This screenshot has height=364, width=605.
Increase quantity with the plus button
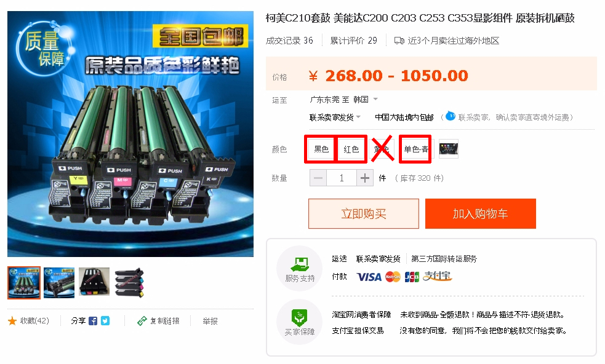(x=364, y=178)
